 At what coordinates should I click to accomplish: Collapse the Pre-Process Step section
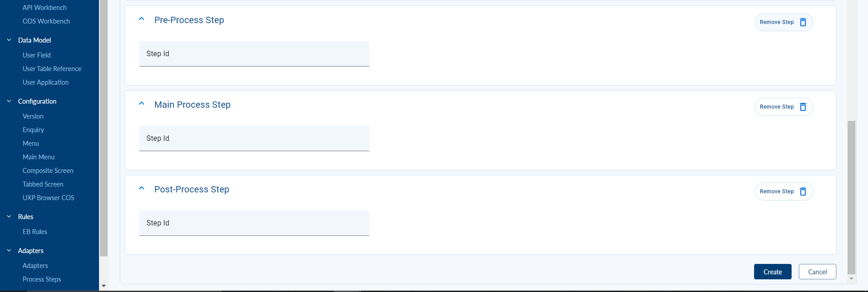142,19
